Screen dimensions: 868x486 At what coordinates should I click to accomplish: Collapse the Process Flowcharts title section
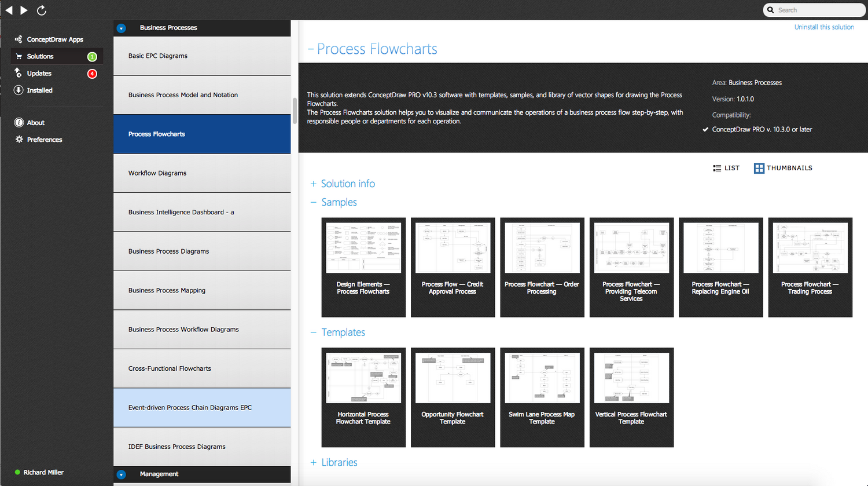[311, 49]
